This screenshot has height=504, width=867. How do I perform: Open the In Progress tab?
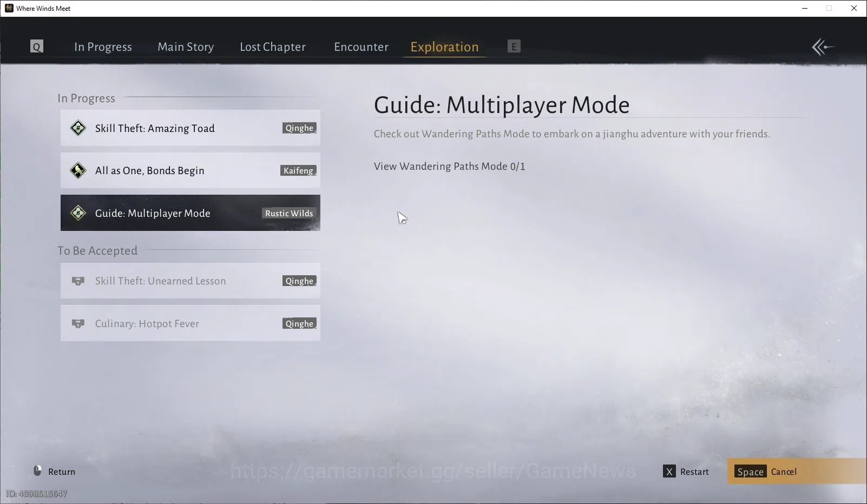click(103, 47)
